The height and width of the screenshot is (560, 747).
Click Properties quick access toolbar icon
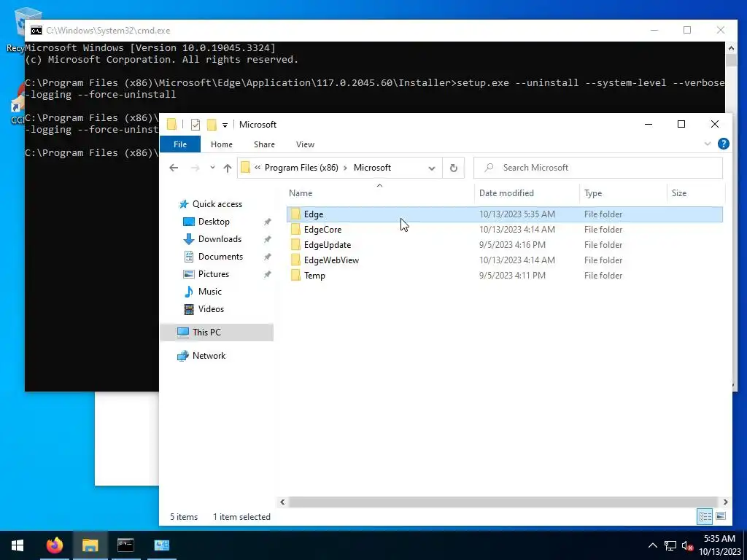[196, 125]
